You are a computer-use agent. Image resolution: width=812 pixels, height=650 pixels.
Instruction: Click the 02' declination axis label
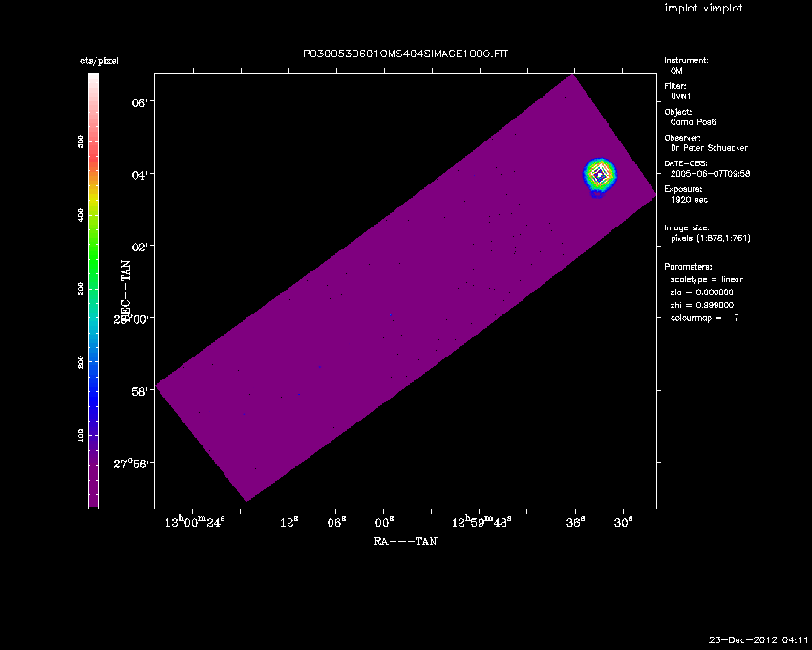tap(139, 247)
